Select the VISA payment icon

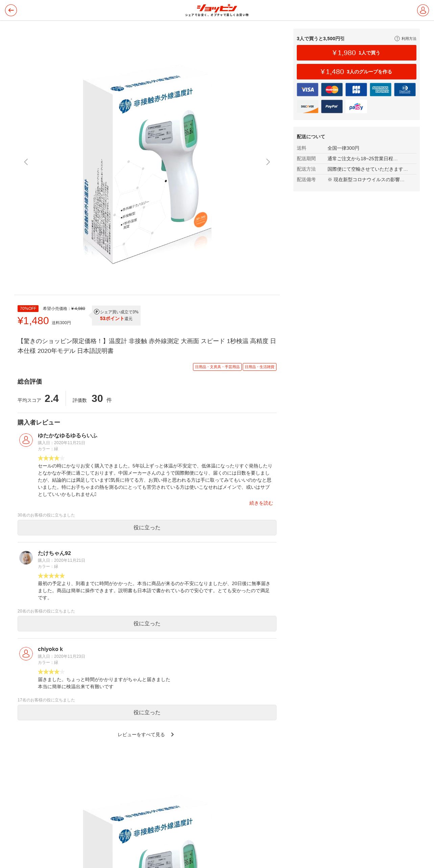point(308,90)
